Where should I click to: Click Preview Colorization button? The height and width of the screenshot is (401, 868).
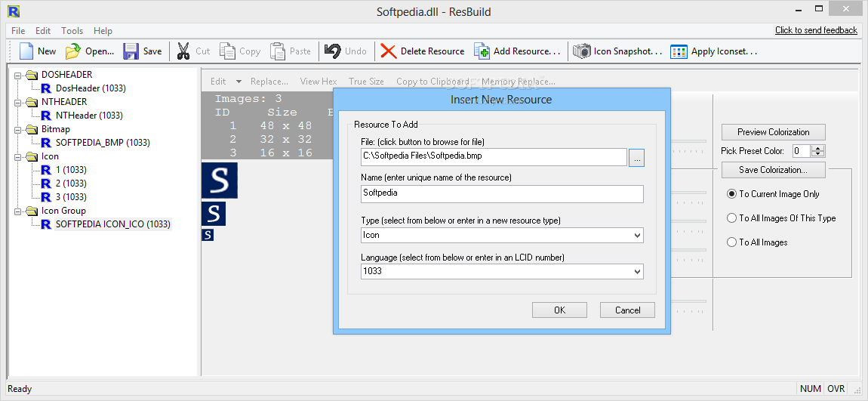coord(774,132)
